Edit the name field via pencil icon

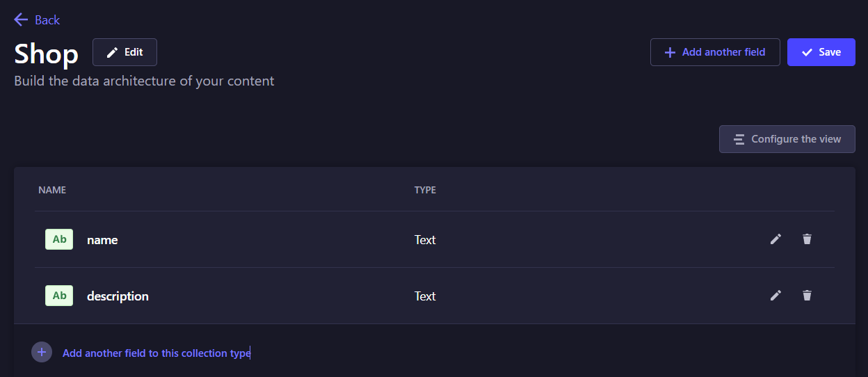[x=775, y=239]
